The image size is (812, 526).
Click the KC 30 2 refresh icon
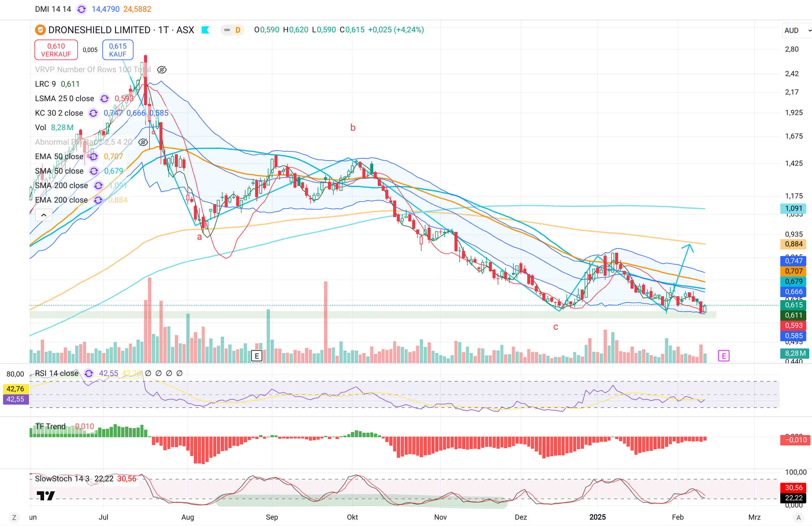pos(93,113)
